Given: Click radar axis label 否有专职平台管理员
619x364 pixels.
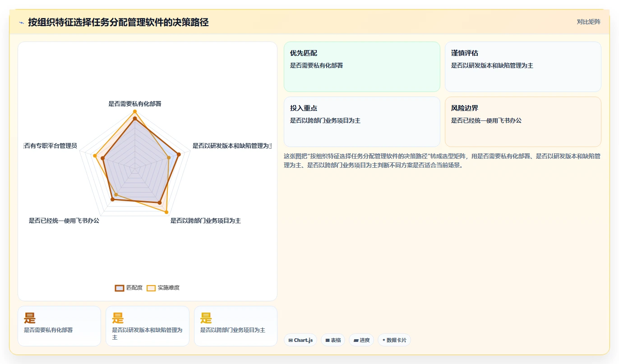Looking at the screenshot, I should [x=51, y=146].
